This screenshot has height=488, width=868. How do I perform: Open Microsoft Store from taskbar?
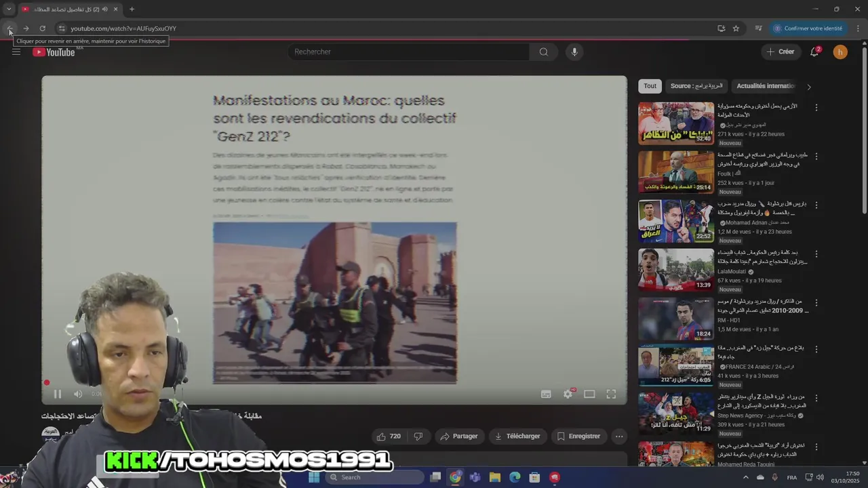(534, 477)
